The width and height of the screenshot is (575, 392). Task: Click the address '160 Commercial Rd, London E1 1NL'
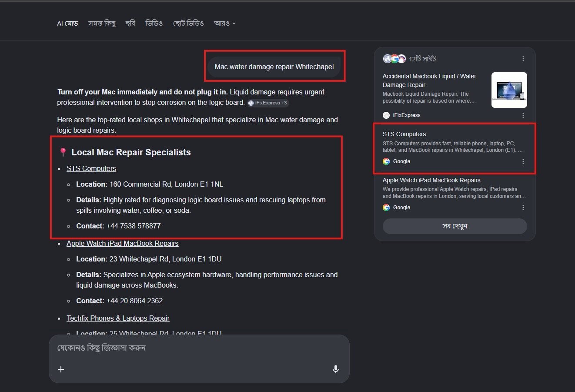(x=166, y=184)
